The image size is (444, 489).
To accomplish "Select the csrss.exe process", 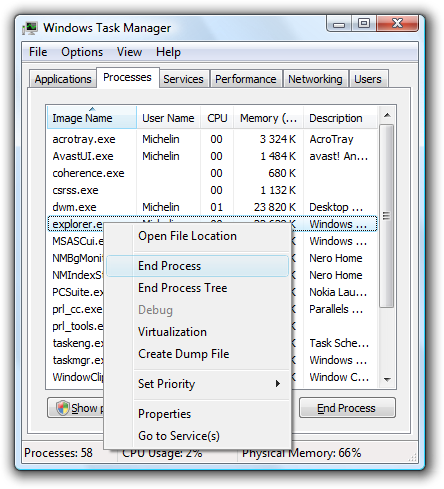I will coord(212,190).
